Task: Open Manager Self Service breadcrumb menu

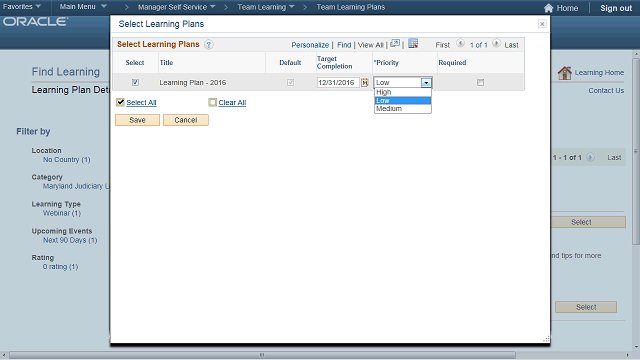Action: coord(176,7)
